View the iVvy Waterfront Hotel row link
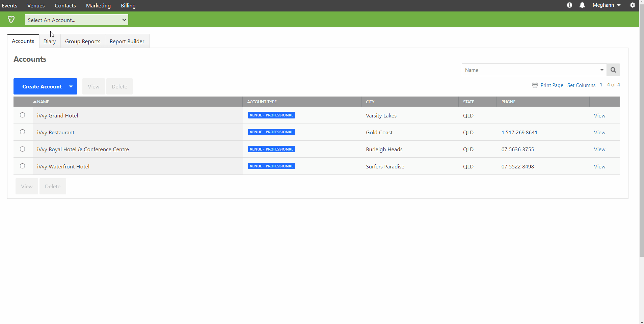 tap(599, 166)
